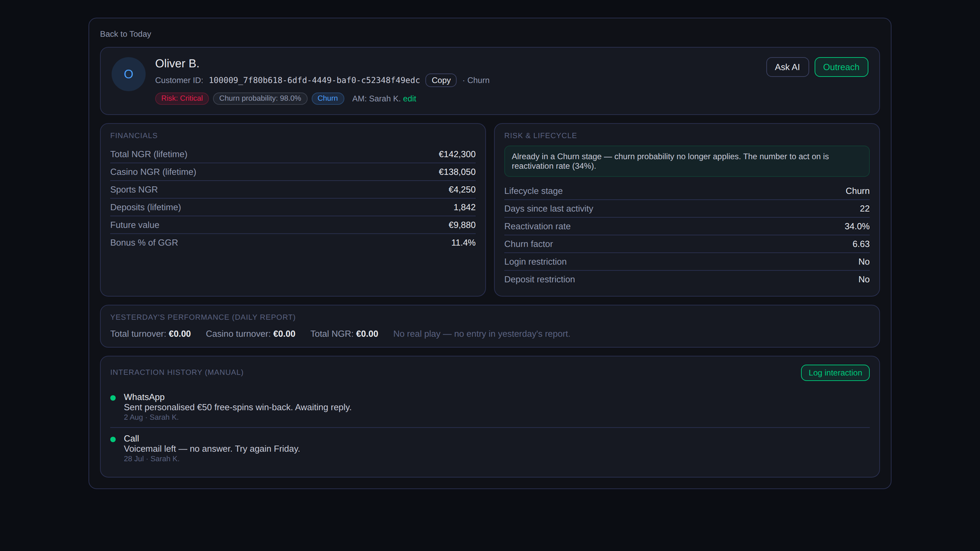Click Deposit restriction value No
Screen dimensions: 980x551
(864, 280)
